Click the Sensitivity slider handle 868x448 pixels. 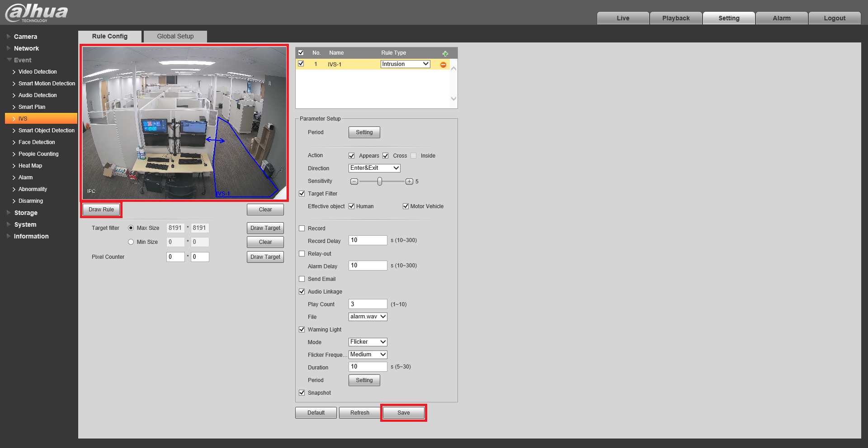click(380, 182)
